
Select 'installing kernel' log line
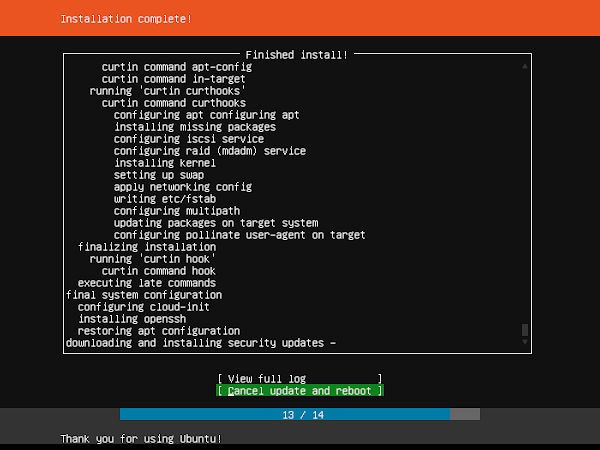tap(165, 163)
